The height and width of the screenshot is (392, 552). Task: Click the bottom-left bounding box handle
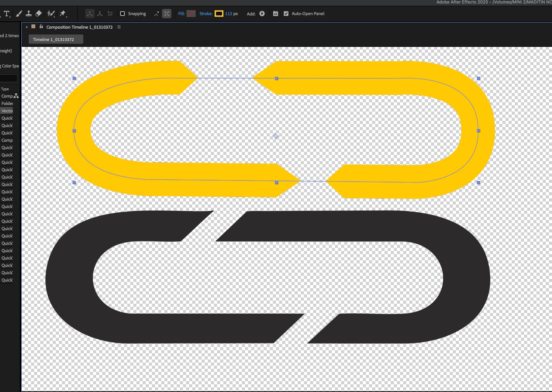point(74,182)
